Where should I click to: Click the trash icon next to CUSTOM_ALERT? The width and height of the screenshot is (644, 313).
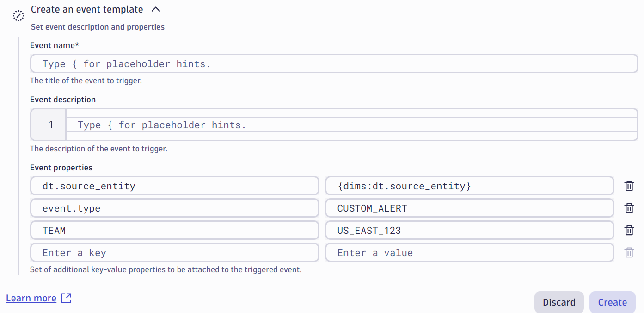(x=629, y=208)
